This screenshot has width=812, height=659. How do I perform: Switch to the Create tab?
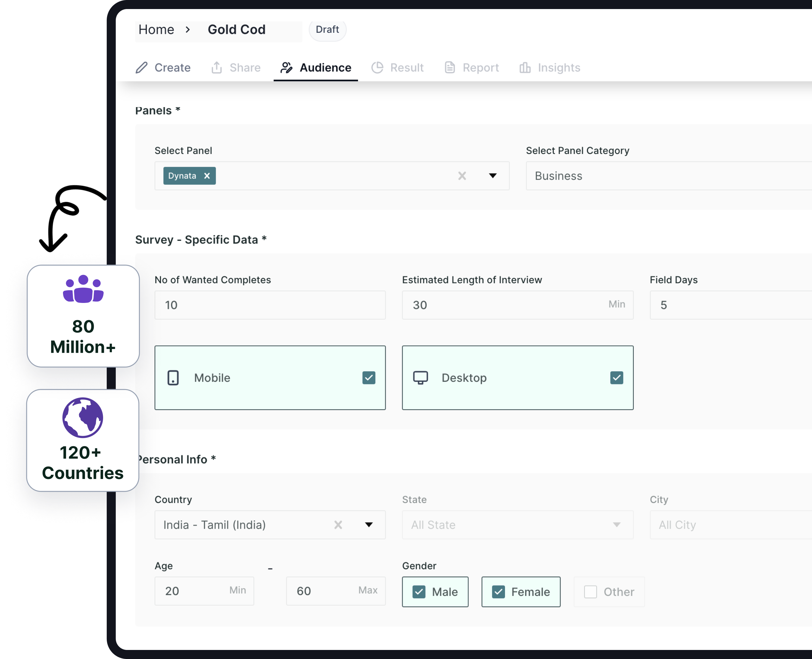tap(163, 68)
